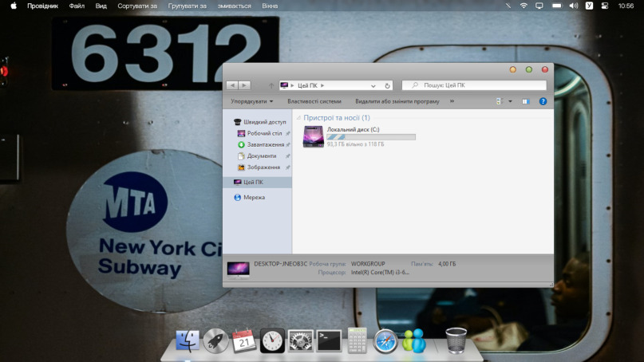Open the blue Help question mark
This screenshot has width=644, height=362.
[543, 101]
